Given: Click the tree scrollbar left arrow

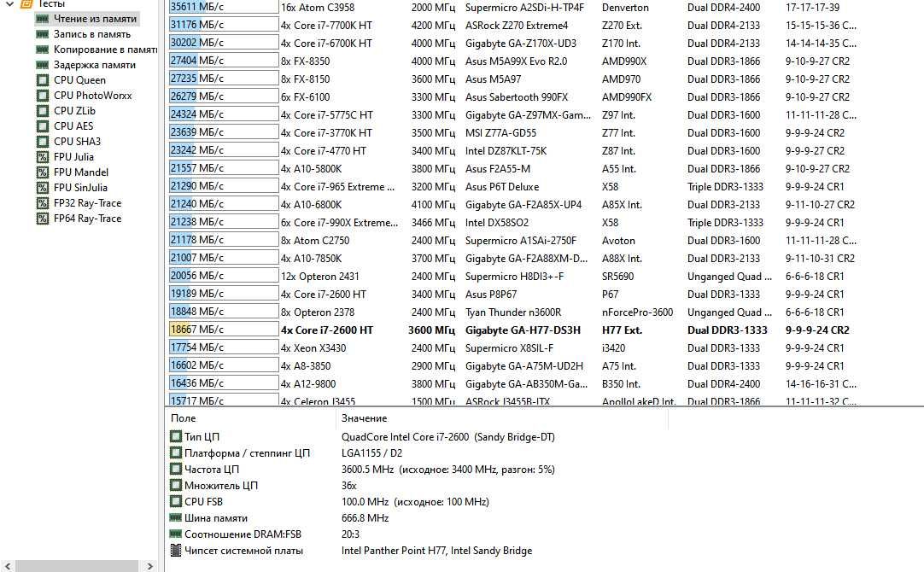Looking at the screenshot, I should click(7, 566).
